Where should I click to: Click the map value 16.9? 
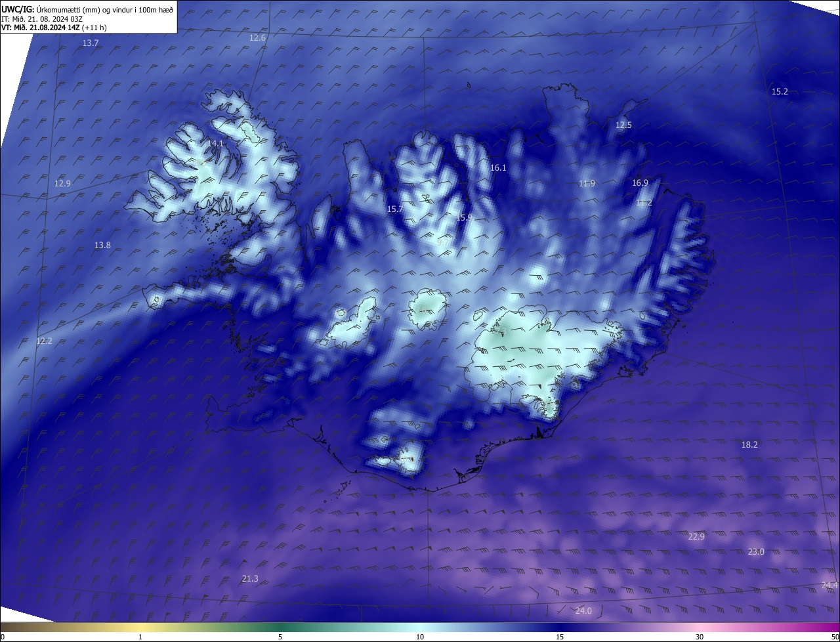[x=640, y=183]
